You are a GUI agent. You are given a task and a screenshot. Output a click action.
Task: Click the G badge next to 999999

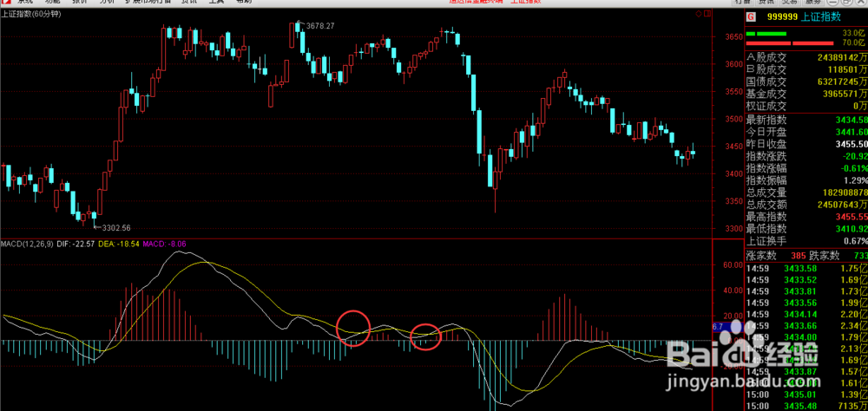point(751,17)
